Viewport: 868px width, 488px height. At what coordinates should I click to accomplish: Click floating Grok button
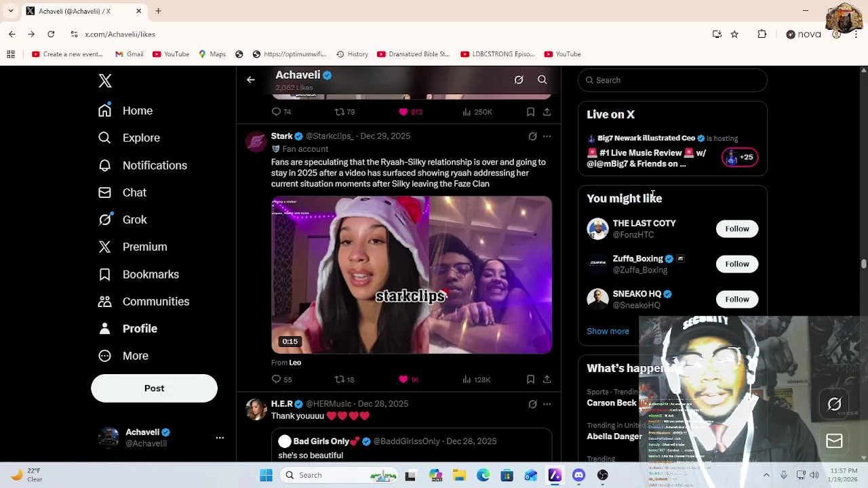(x=834, y=405)
